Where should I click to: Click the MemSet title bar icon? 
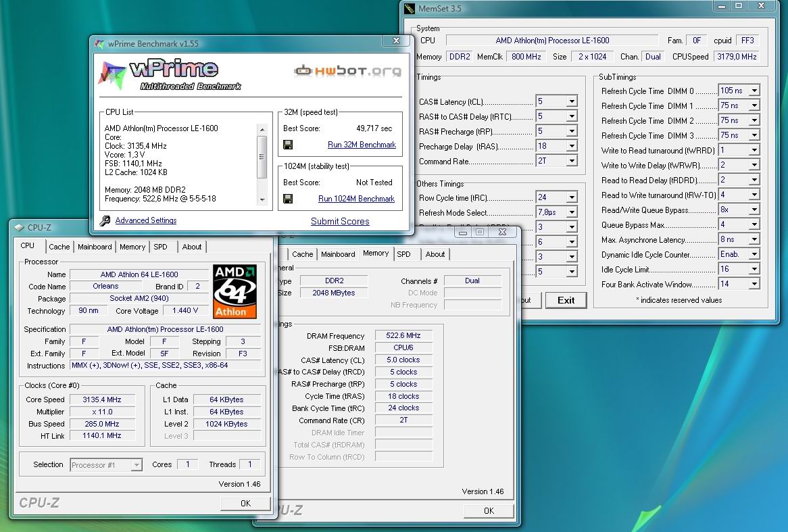410,9
